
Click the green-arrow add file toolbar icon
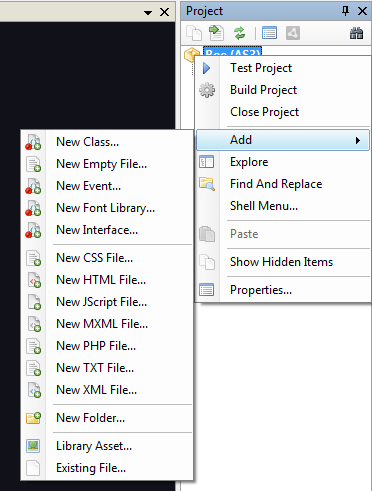point(216,33)
